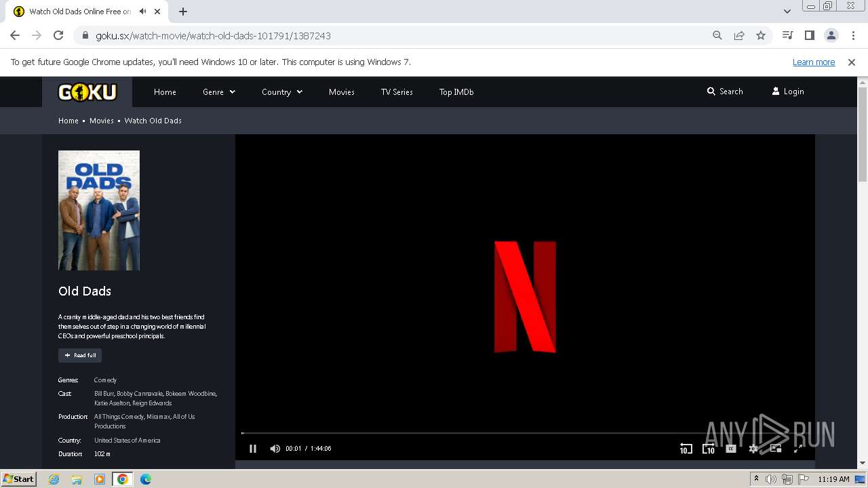This screenshot has height=488, width=868.
Task: Open the Top IMDb page
Action: pyautogui.click(x=456, y=92)
